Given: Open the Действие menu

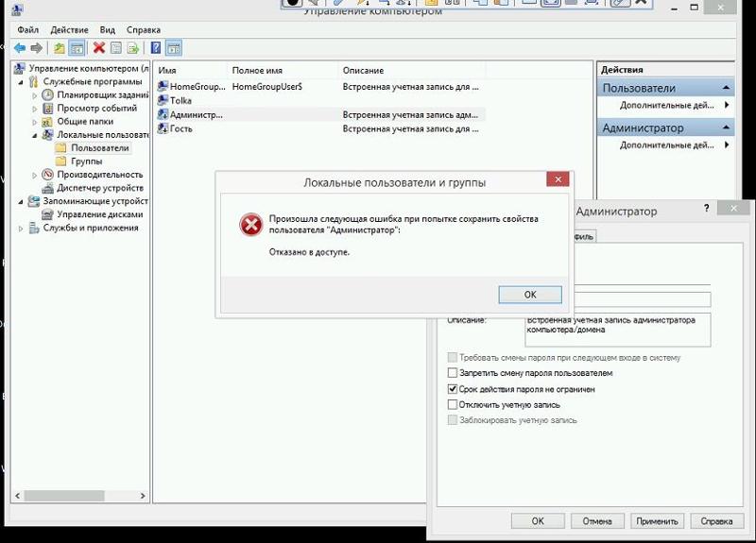Looking at the screenshot, I should point(69,30).
